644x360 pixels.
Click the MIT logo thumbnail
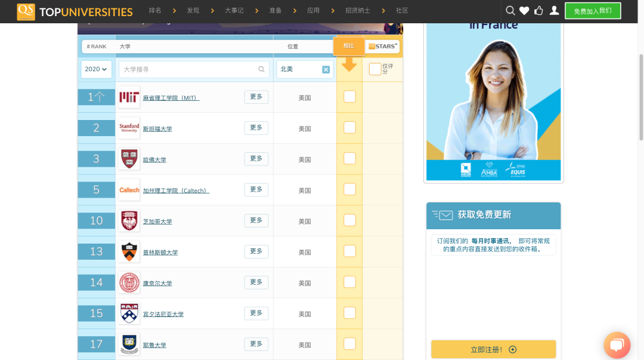tap(129, 97)
